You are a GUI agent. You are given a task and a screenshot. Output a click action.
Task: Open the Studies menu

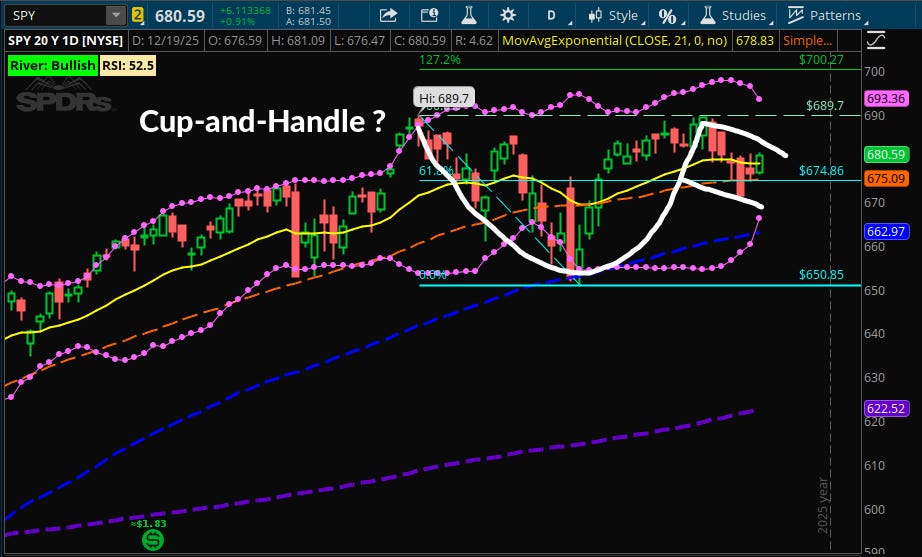coord(735,15)
